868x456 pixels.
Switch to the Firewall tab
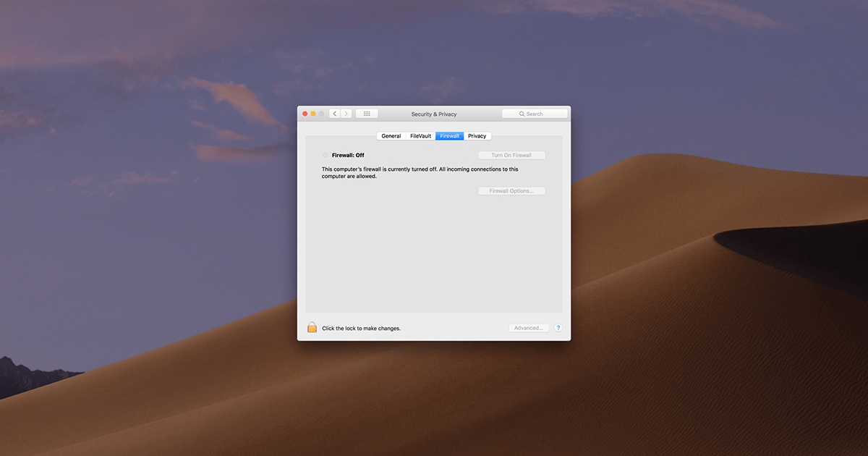point(449,135)
